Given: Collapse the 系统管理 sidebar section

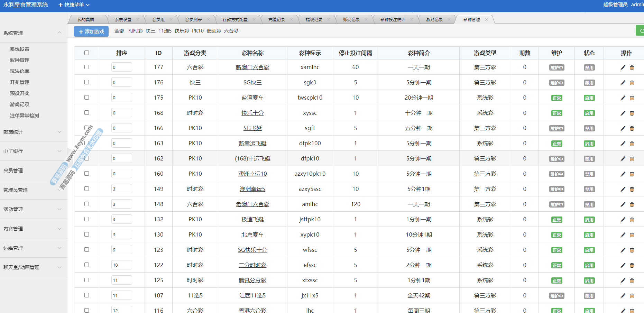Looking at the screenshot, I should 33,33.
